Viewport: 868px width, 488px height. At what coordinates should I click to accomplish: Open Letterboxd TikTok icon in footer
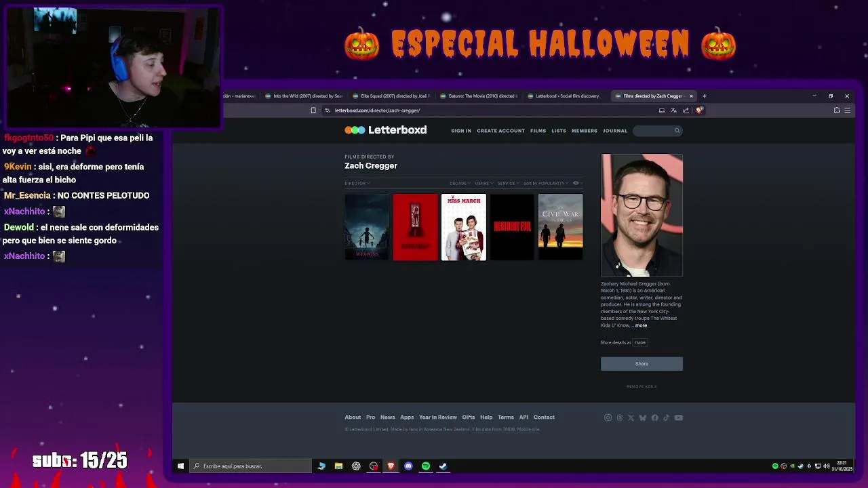pos(666,418)
